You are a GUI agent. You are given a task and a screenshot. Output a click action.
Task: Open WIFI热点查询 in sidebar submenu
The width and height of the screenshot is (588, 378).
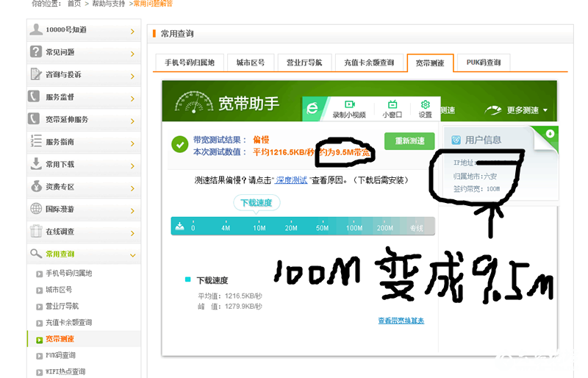coord(65,371)
